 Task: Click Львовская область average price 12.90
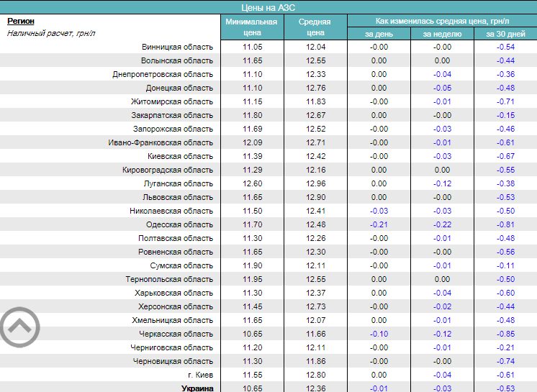(x=315, y=197)
